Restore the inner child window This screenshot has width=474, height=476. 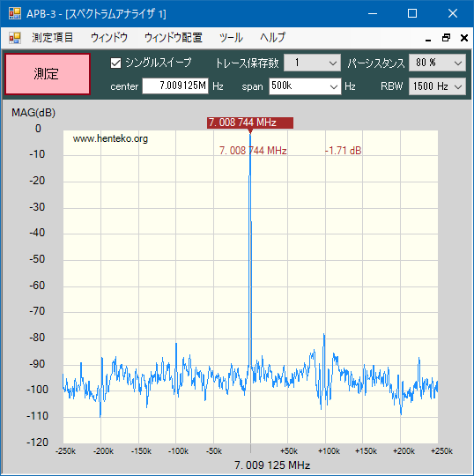pos(446,38)
